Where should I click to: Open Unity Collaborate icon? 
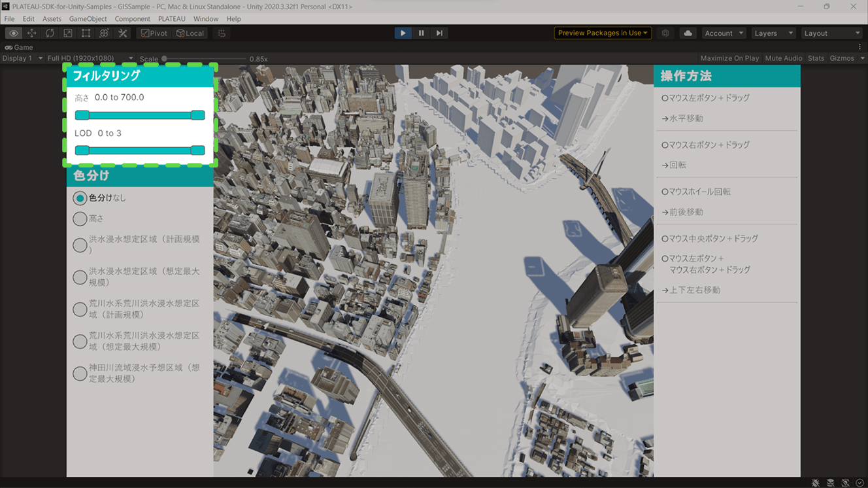tap(665, 33)
